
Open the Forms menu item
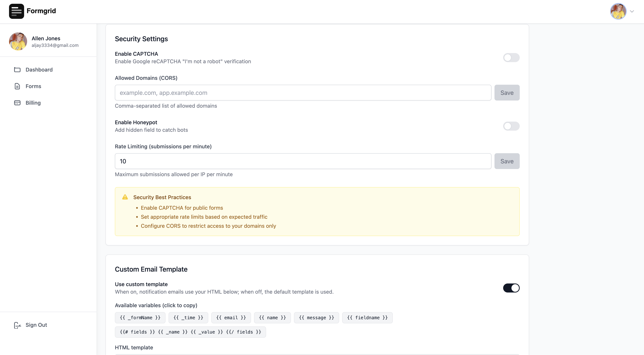tap(33, 86)
